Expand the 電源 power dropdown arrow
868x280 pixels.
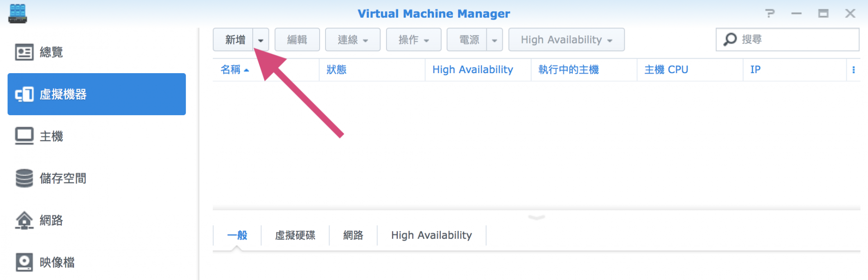pyautogui.click(x=495, y=40)
